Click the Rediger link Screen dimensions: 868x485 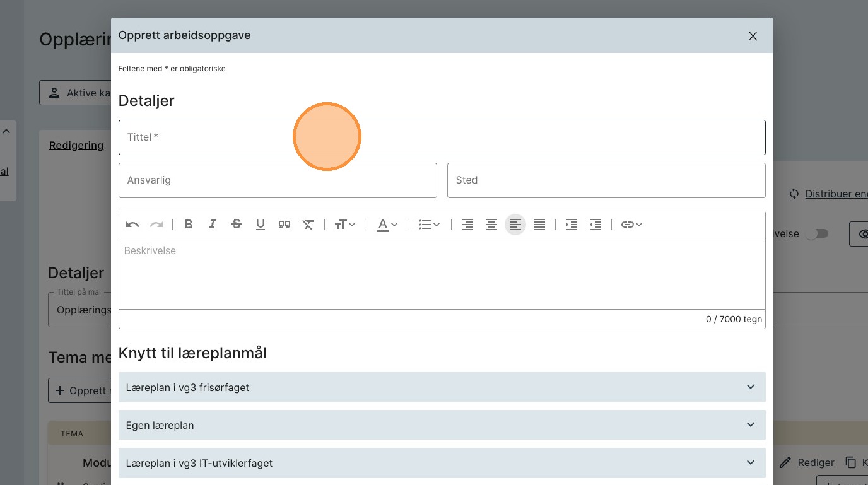point(816,462)
